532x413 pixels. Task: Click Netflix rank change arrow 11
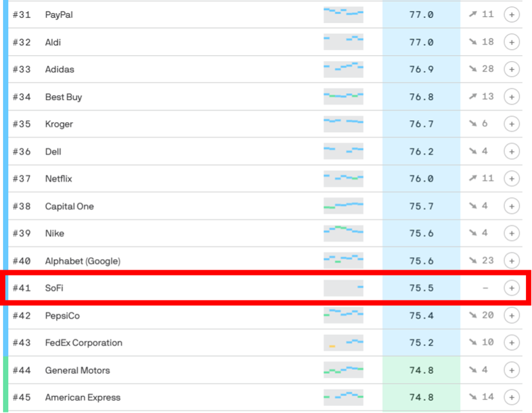click(x=480, y=178)
